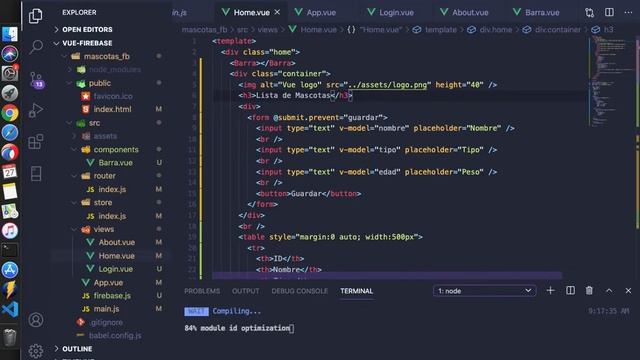
Task: Open Barra.vue in the components folder
Action: pos(116,162)
